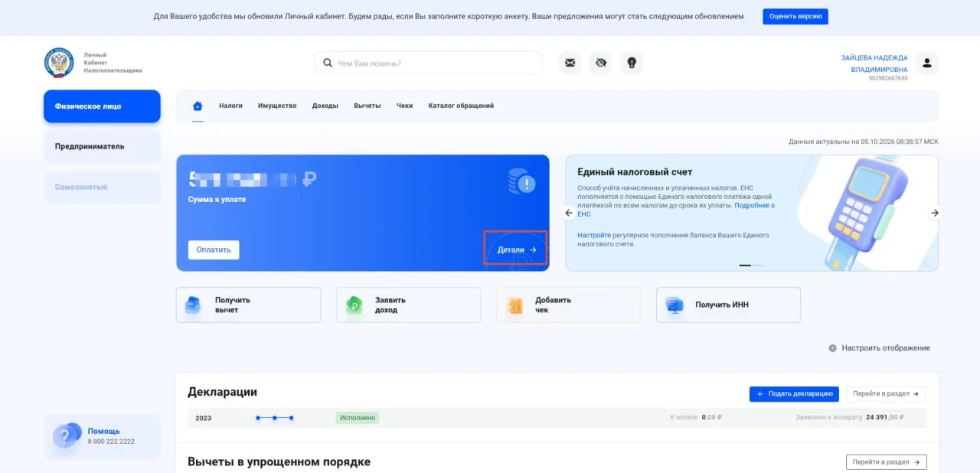980x473 pixels.
Task: Open the 2023 declaration row
Action: point(557,418)
